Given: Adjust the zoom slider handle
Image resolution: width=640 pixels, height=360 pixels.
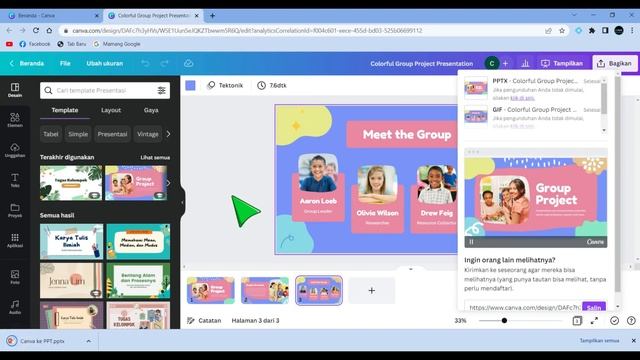Looking at the screenshot, I should (504, 321).
